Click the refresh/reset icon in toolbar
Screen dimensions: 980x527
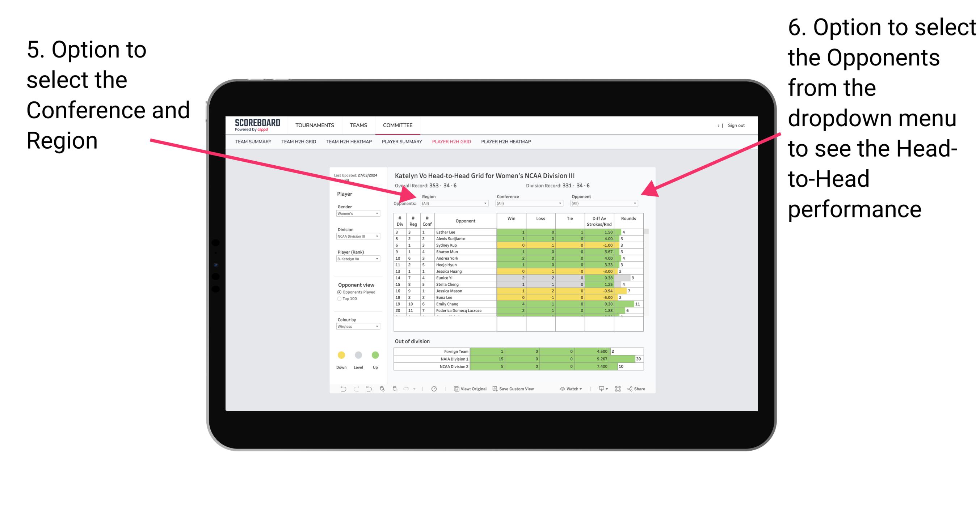click(366, 390)
